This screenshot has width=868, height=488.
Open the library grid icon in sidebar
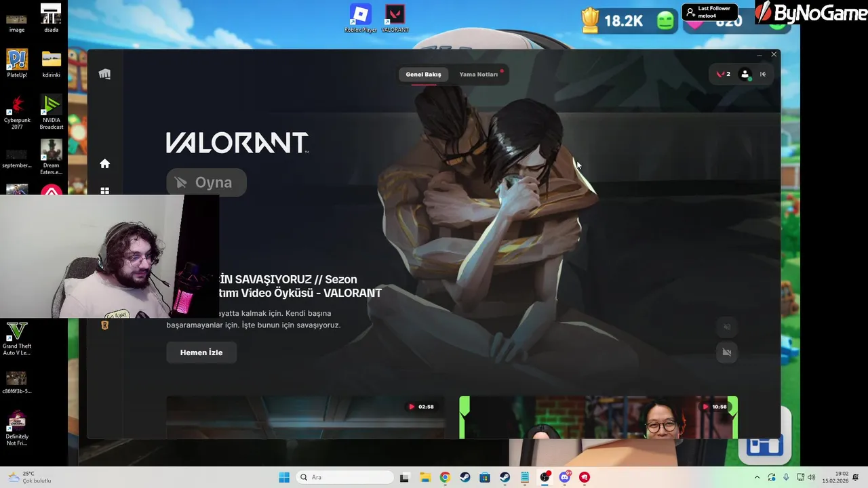(x=104, y=191)
